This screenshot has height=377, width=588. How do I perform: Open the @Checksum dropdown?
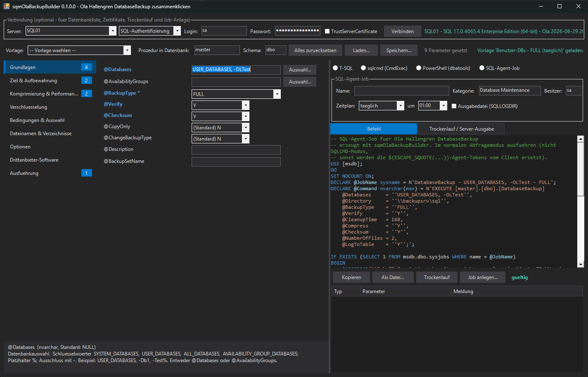[x=246, y=116]
